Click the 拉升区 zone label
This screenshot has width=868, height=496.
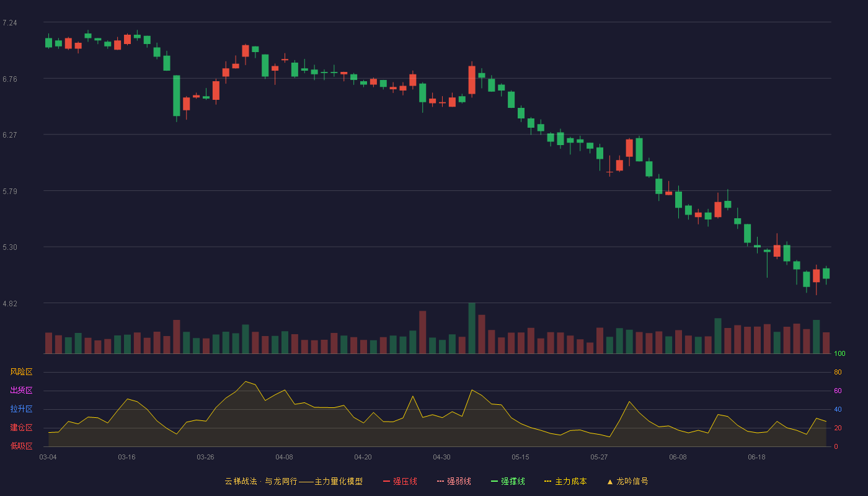pos(21,409)
